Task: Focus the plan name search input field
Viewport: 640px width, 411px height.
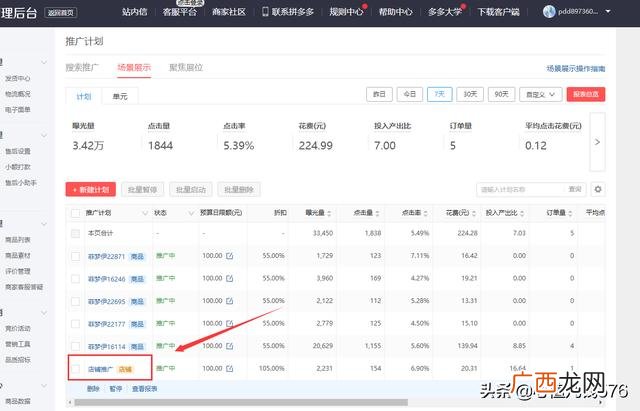Action: [x=520, y=189]
